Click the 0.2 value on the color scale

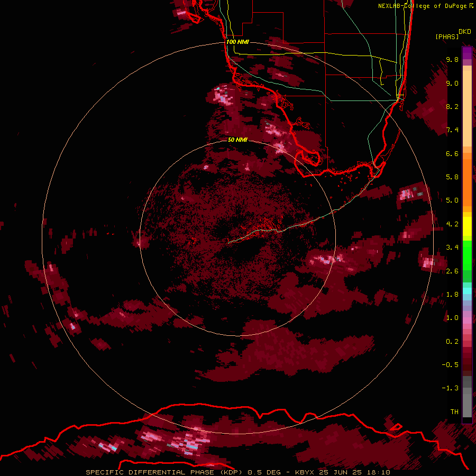(x=452, y=342)
